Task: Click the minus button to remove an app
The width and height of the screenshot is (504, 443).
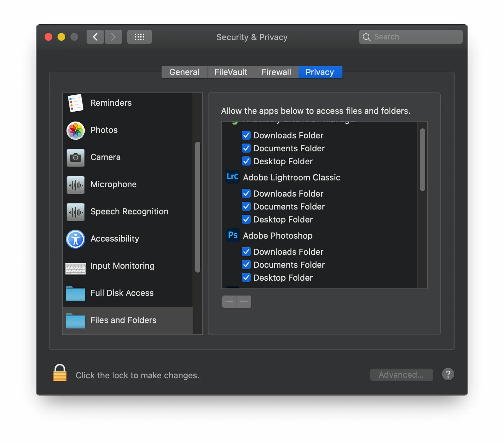Action: click(244, 302)
